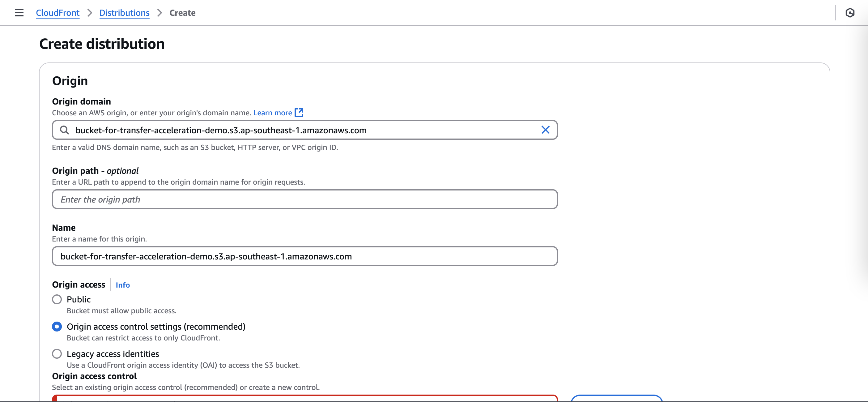Open the hamburger navigation menu
This screenshot has width=868, height=402.
19,13
